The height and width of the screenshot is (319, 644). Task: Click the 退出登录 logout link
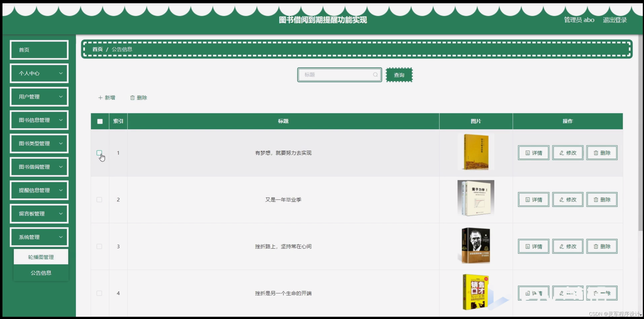click(x=615, y=20)
